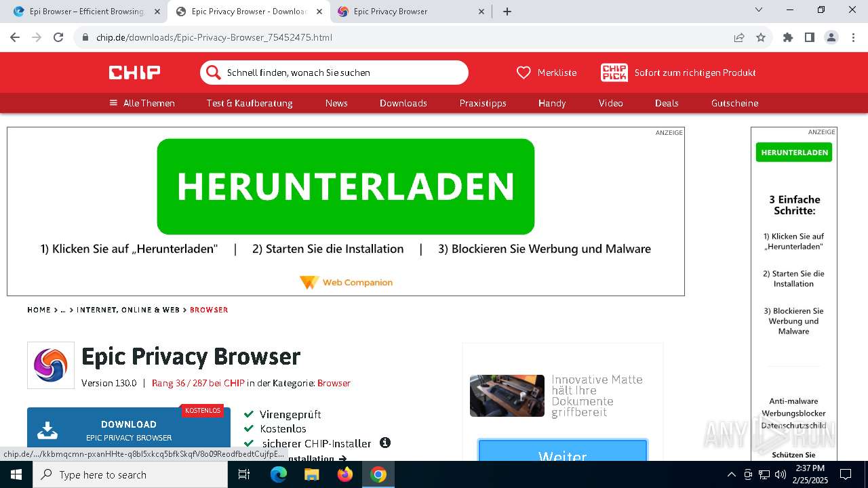The image size is (868, 488).
Task: Open the network icon in the tray
Action: pyautogui.click(x=764, y=474)
